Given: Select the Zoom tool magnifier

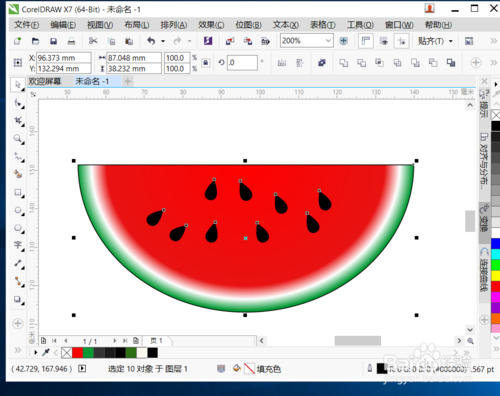Looking at the screenshot, I should (x=18, y=139).
